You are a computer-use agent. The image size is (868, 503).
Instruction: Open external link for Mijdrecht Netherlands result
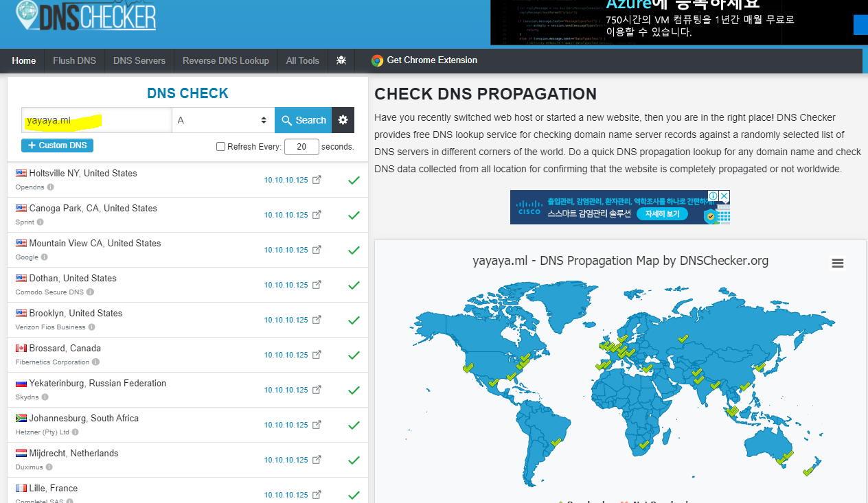(317, 460)
